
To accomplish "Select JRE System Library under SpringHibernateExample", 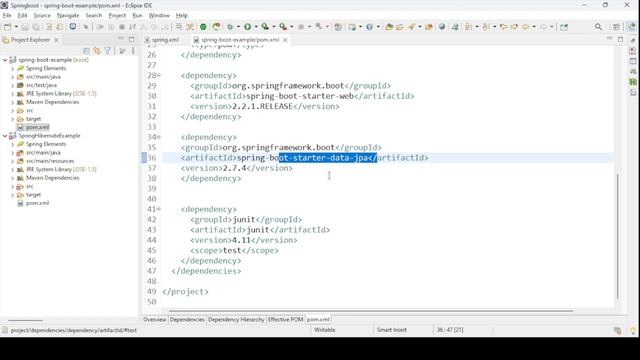I will [61, 169].
